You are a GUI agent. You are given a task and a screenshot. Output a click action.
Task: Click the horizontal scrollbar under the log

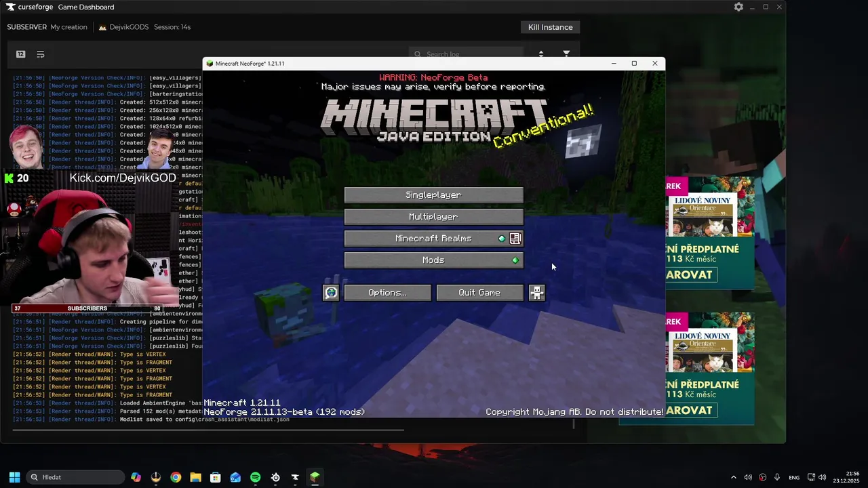pyautogui.click(x=208, y=430)
